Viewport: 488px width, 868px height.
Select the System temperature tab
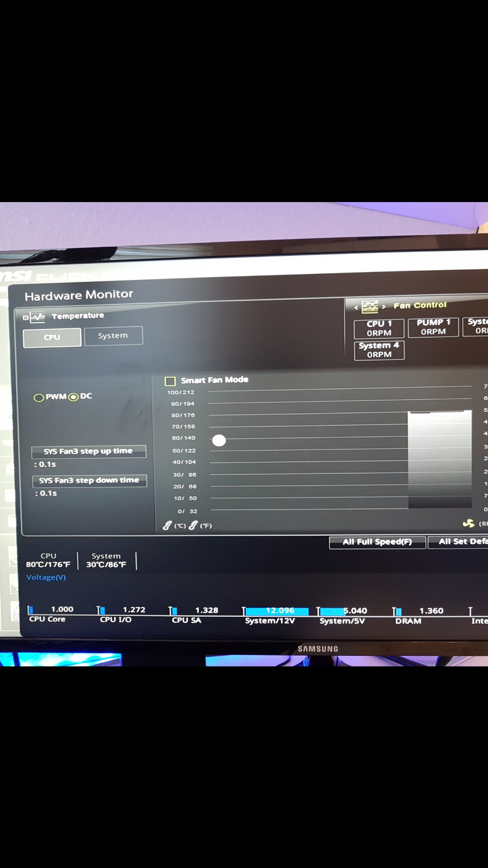click(113, 335)
